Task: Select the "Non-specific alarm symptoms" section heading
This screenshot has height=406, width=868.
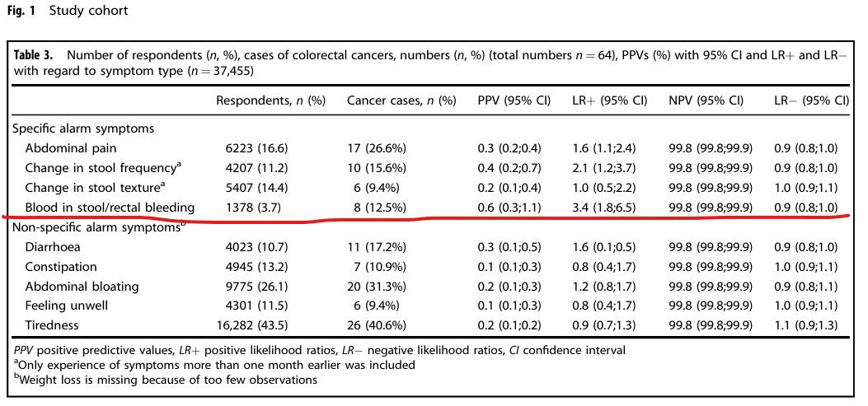Action: pos(97,227)
